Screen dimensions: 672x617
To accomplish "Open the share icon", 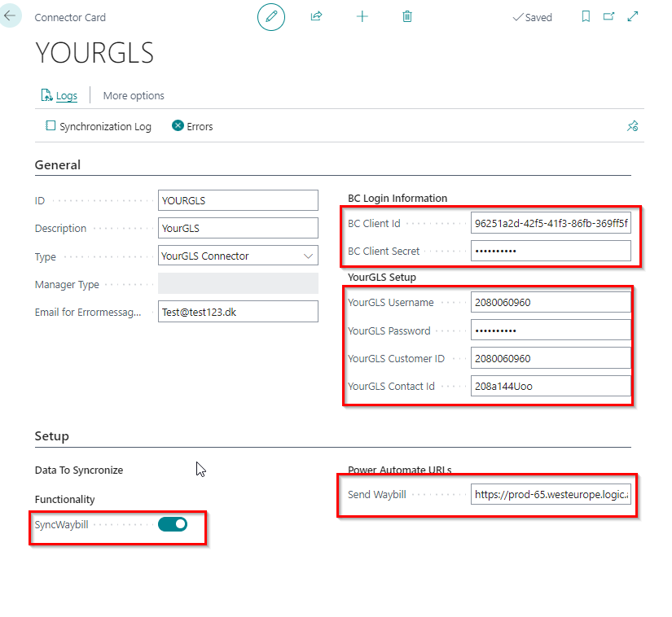I will (316, 17).
